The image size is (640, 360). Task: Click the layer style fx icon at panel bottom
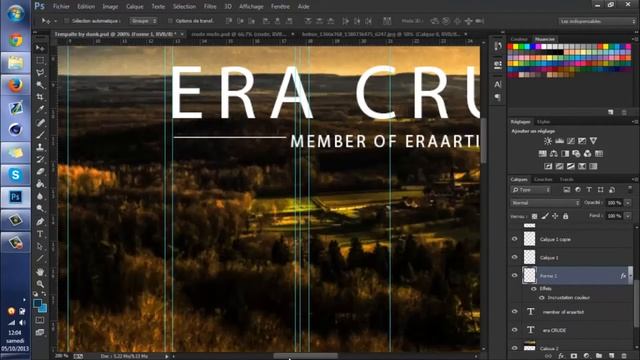(x=561, y=356)
